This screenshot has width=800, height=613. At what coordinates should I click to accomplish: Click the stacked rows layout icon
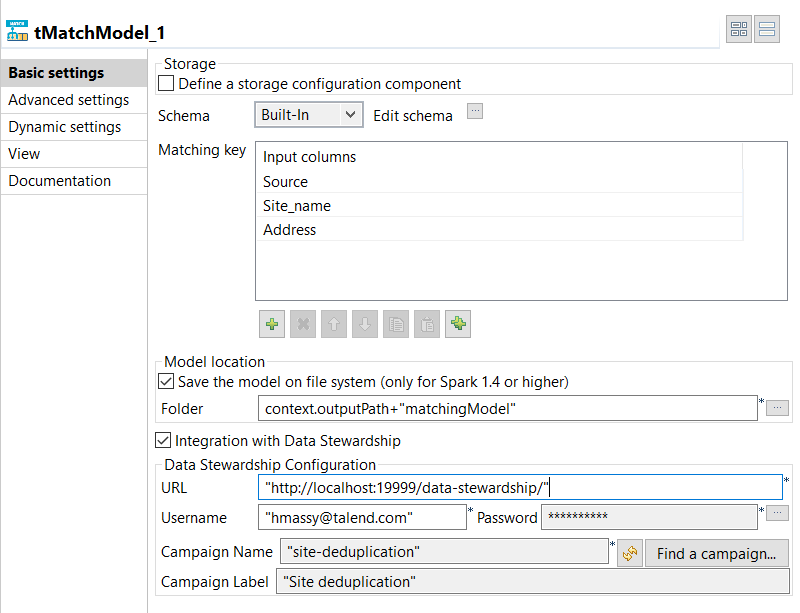[x=767, y=30]
